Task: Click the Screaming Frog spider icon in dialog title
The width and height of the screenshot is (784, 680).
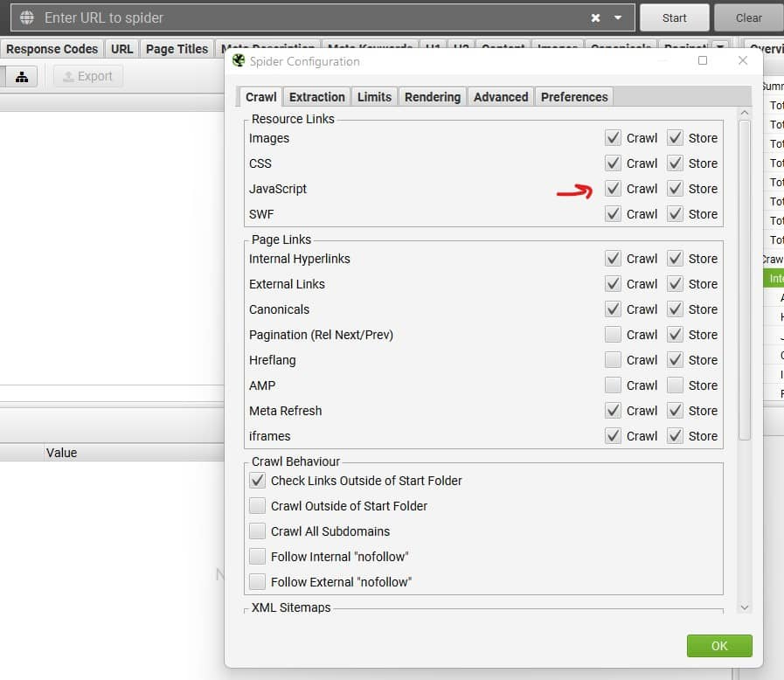Action: tap(238, 61)
